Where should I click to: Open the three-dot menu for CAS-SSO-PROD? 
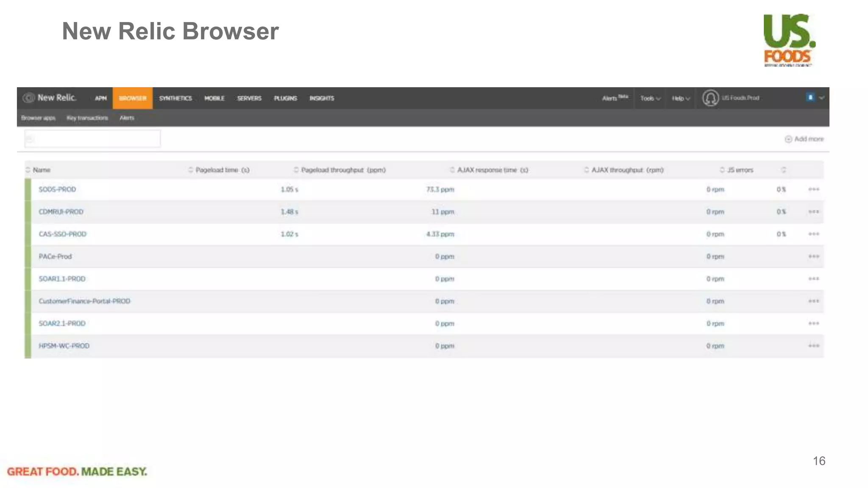[813, 234]
